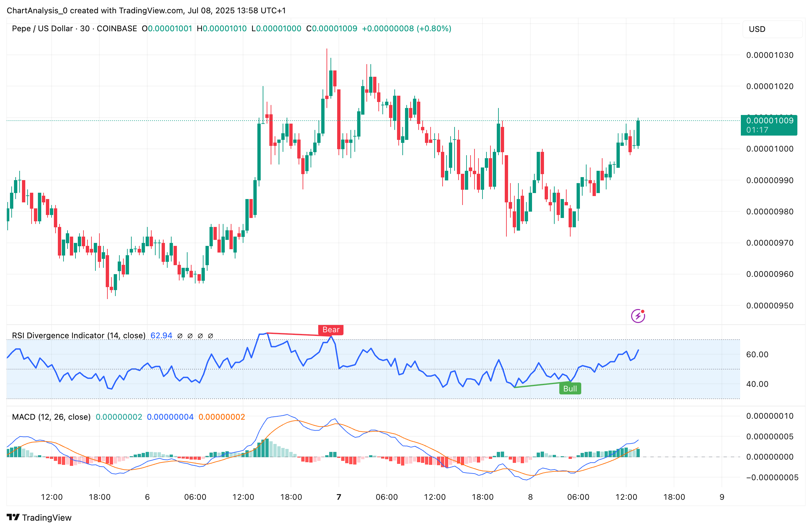Click the MACD 0.00000000 axis label
This screenshot has height=529, width=812.
(770, 457)
